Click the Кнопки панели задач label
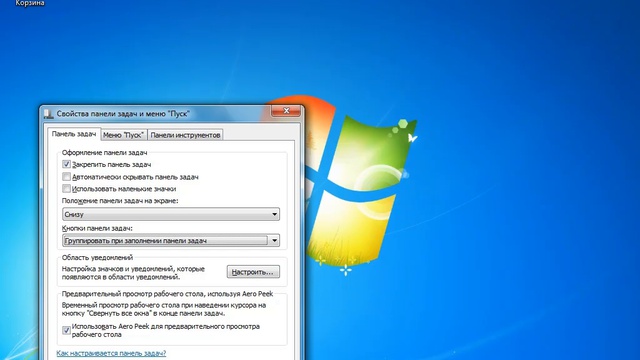 click(x=97, y=228)
